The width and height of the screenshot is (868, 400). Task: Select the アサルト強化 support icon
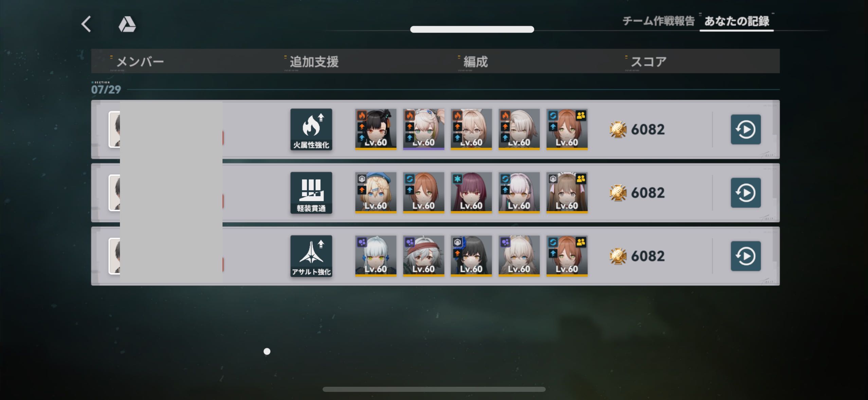(311, 256)
